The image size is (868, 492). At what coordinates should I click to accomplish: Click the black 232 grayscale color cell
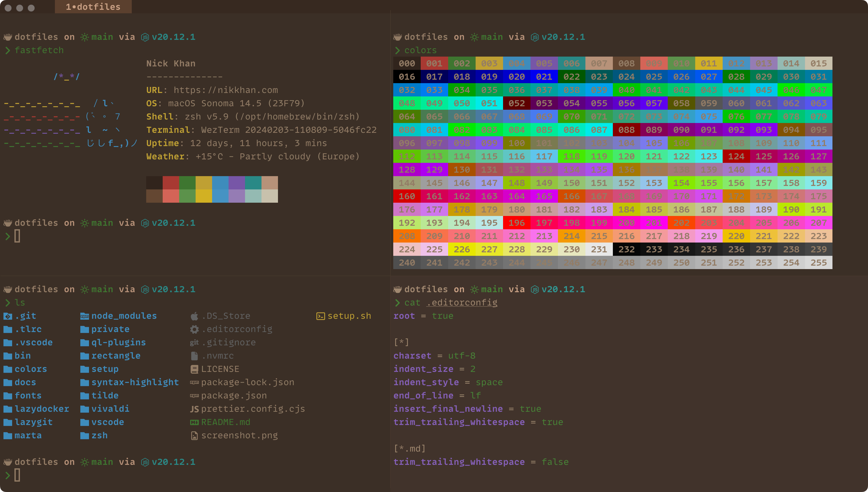626,249
